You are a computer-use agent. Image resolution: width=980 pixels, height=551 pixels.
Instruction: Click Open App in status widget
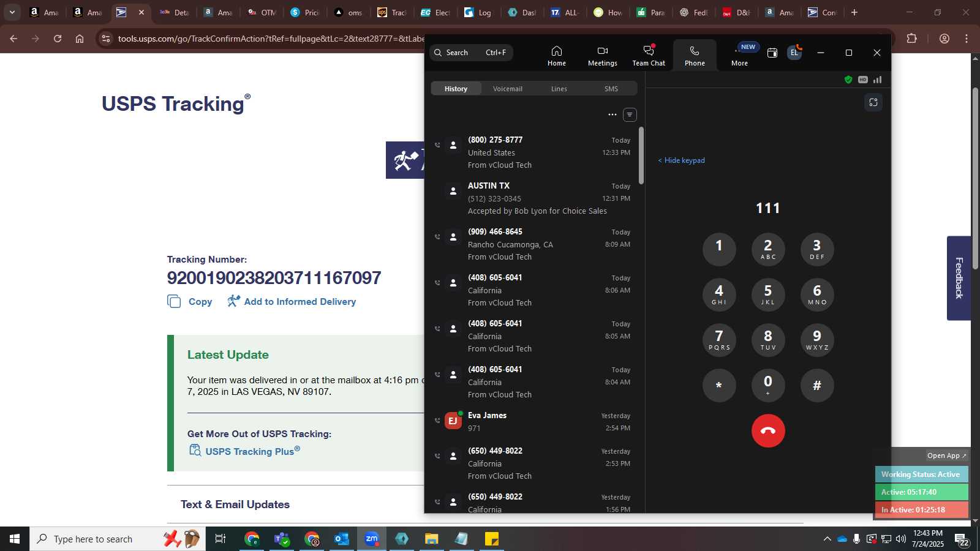tap(946, 455)
